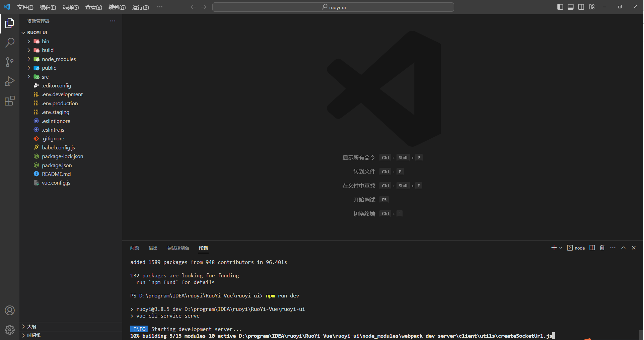The height and width of the screenshot is (340, 644).
Task: Switch to the 输出 output tab
Action: (x=153, y=248)
